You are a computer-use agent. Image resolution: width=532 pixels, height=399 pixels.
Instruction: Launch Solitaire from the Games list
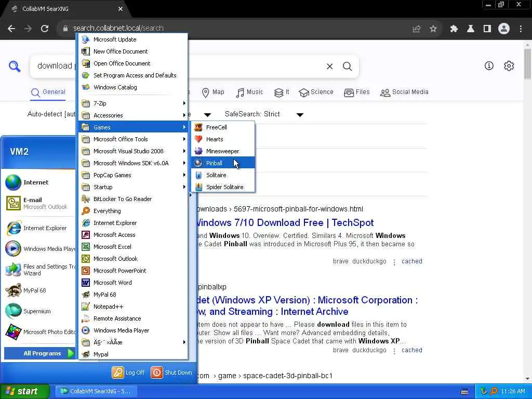[x=223, y=175]
